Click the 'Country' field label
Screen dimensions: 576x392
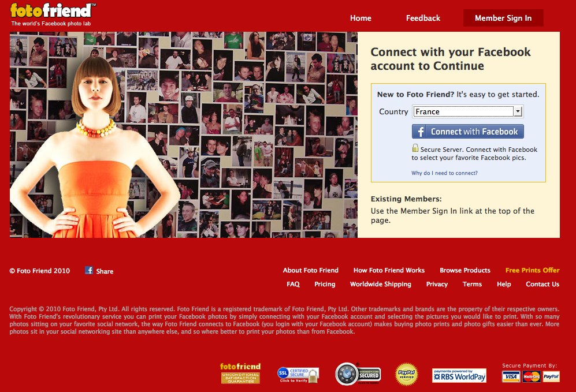[393, 111]
